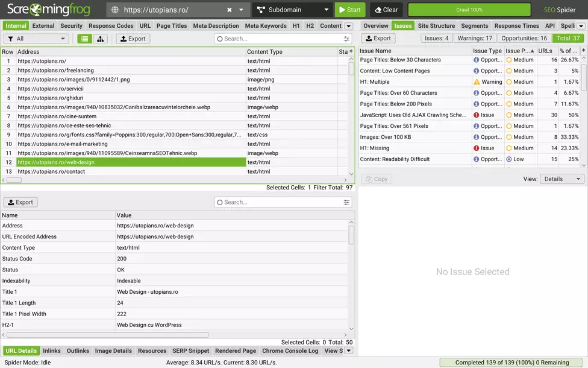
Task: Toggle the Opportunities: 16 filter
Action: 524,38
